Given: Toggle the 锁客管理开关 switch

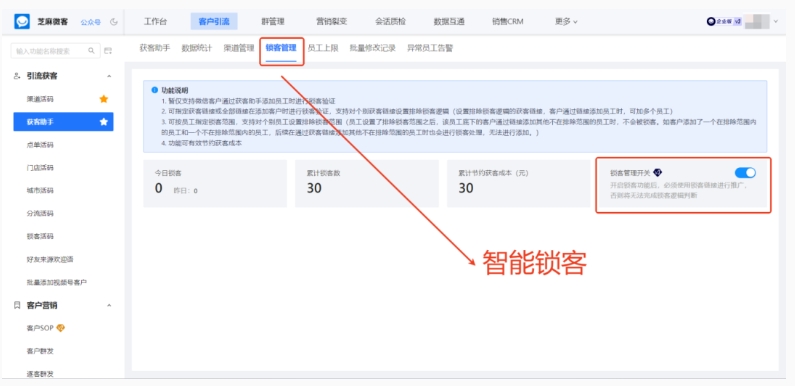Looking at the screenshot, I should point(745,172).
